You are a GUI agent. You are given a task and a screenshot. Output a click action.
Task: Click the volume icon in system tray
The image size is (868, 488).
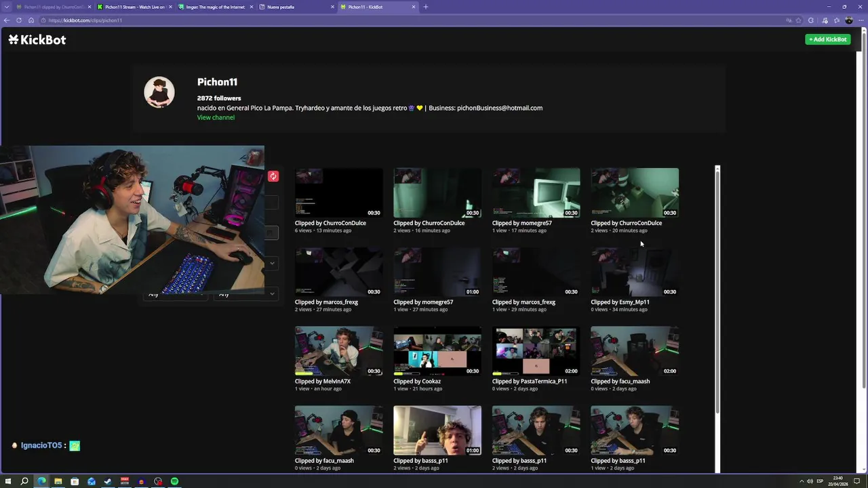click(x=810, y=481)
